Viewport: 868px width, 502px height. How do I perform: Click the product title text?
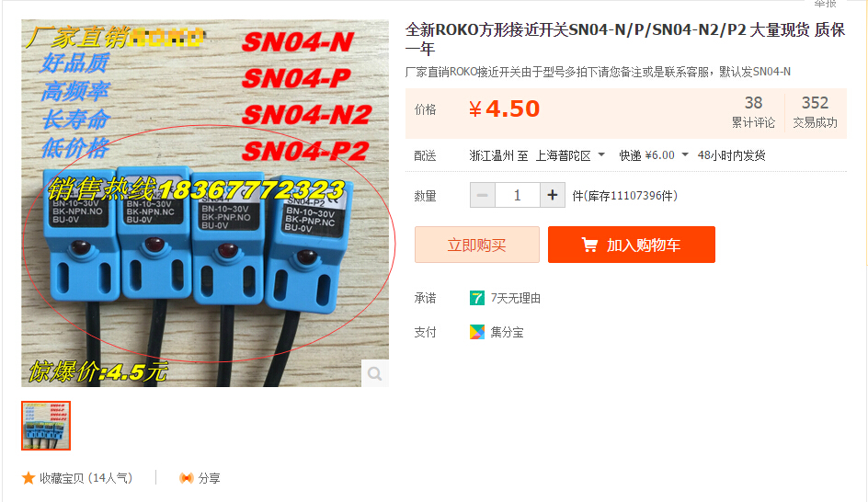click(x=625, y=39)
